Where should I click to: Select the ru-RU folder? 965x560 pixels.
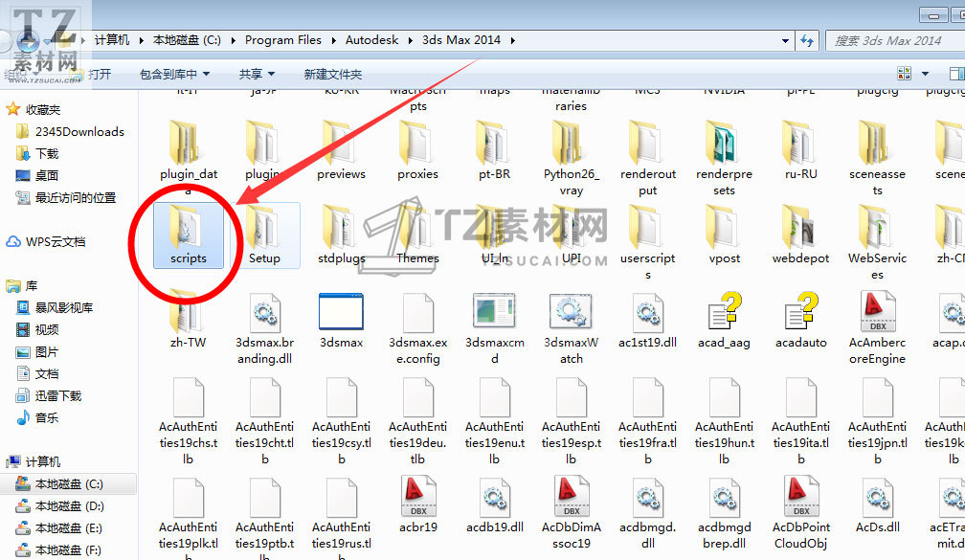point(800,151)
